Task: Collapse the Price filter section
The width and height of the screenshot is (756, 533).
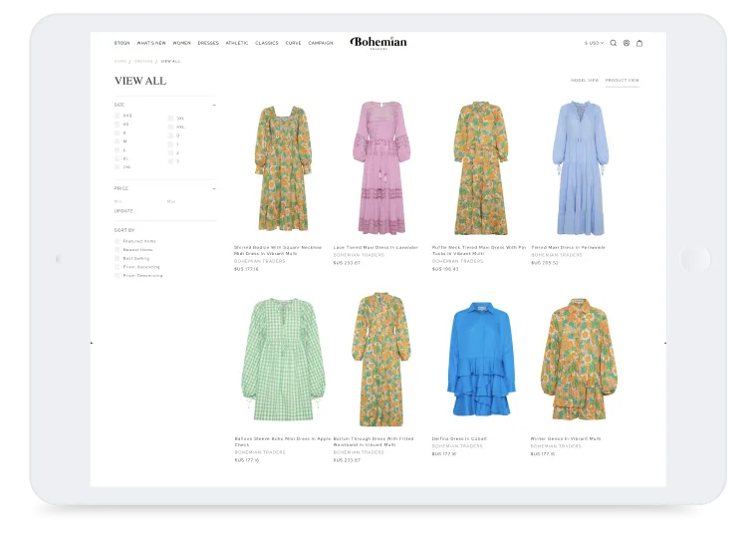Action: coord(213,187)
